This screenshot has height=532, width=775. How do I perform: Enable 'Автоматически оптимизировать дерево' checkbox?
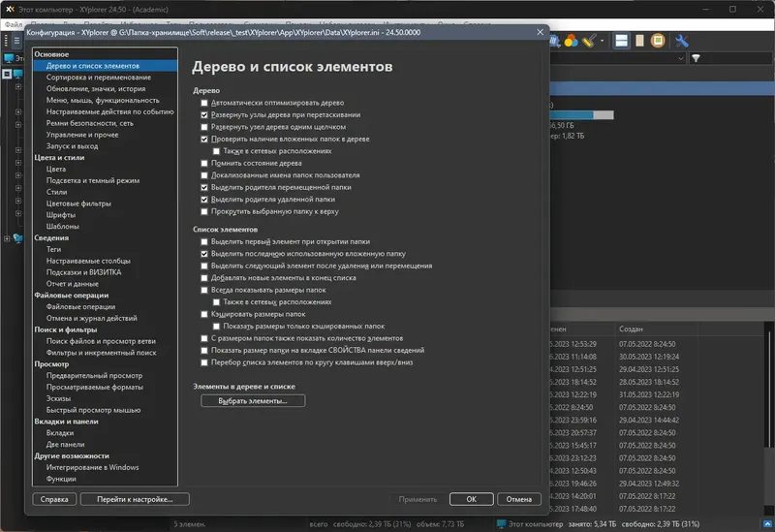(204, 103)
